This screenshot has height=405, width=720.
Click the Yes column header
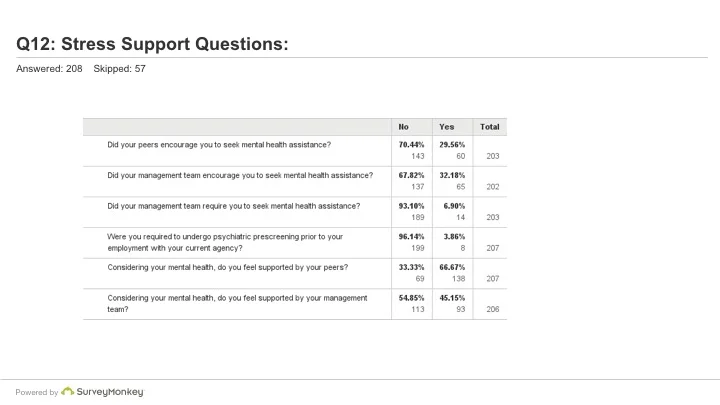(446, 127)
